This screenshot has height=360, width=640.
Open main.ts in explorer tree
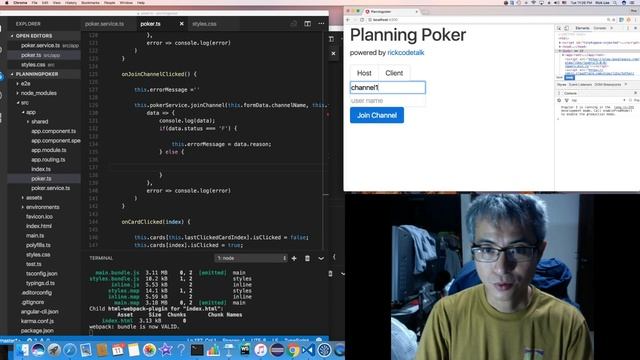point(35,236)
